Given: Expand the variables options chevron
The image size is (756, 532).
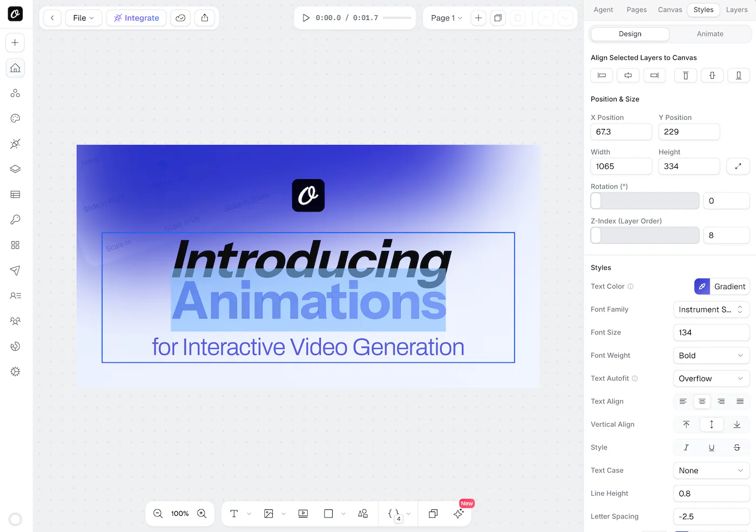Looking at the screenshot, I should (408, 514).
